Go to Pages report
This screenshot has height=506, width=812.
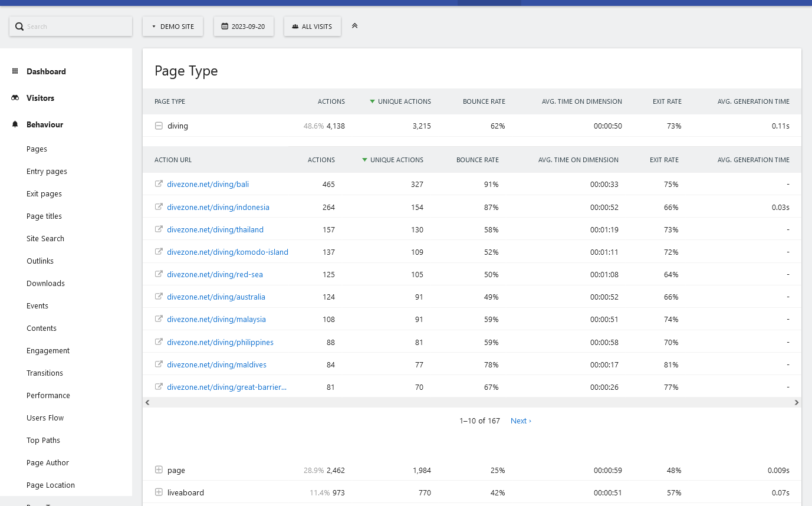coord(37,149)
